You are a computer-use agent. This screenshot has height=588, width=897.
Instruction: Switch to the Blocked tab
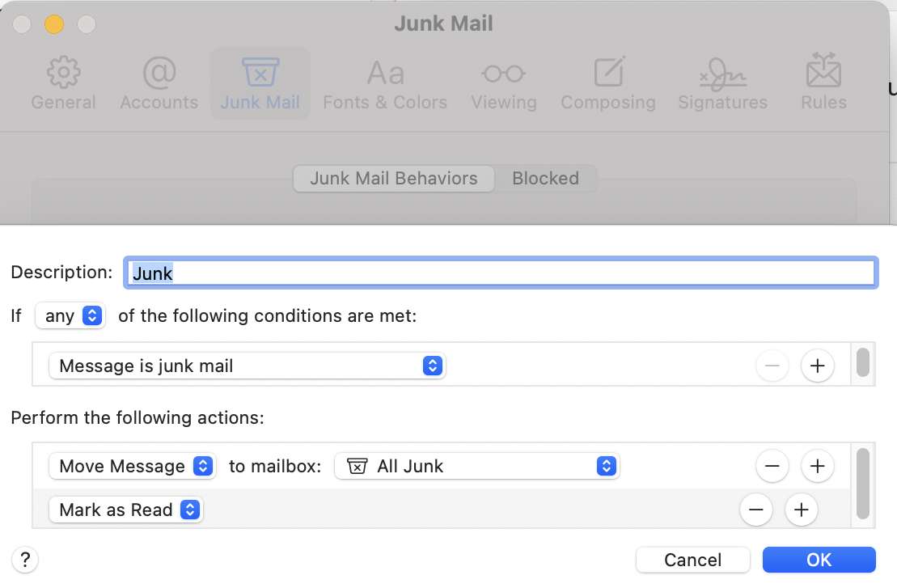point(545,179)
